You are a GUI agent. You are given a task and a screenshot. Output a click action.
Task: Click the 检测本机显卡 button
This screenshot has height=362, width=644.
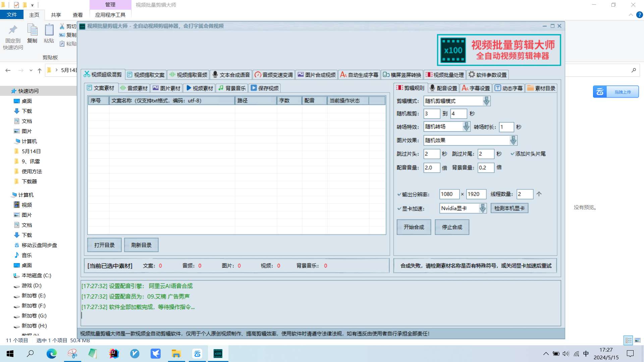(x=509, y=208)
